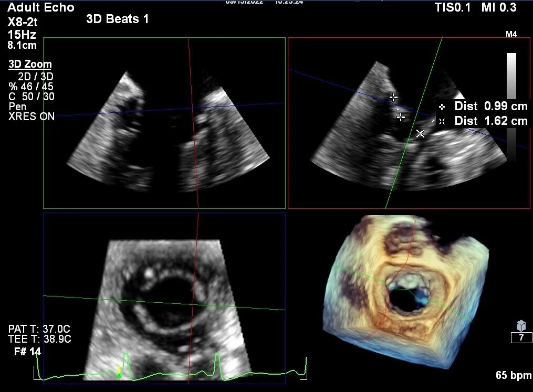Click the TEE T: 38.9C reading
This screenshot has height=392, width=533.
pos(40,338)
